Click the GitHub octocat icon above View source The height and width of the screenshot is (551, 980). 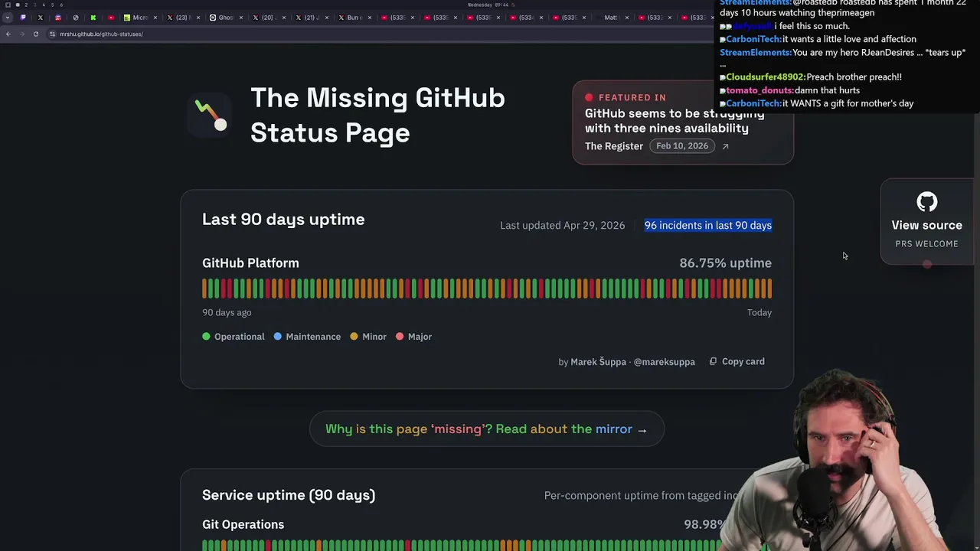[x=926, y=202]
